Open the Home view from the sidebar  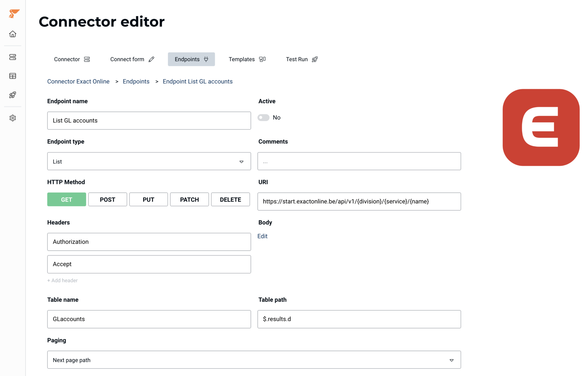point(13,34)
